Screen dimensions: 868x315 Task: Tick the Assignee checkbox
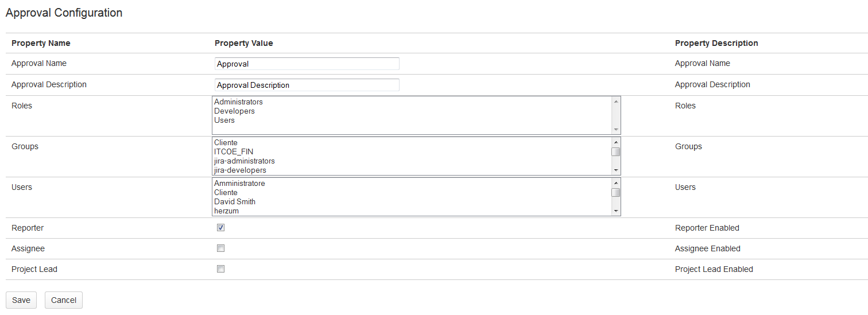pos(221,248)
